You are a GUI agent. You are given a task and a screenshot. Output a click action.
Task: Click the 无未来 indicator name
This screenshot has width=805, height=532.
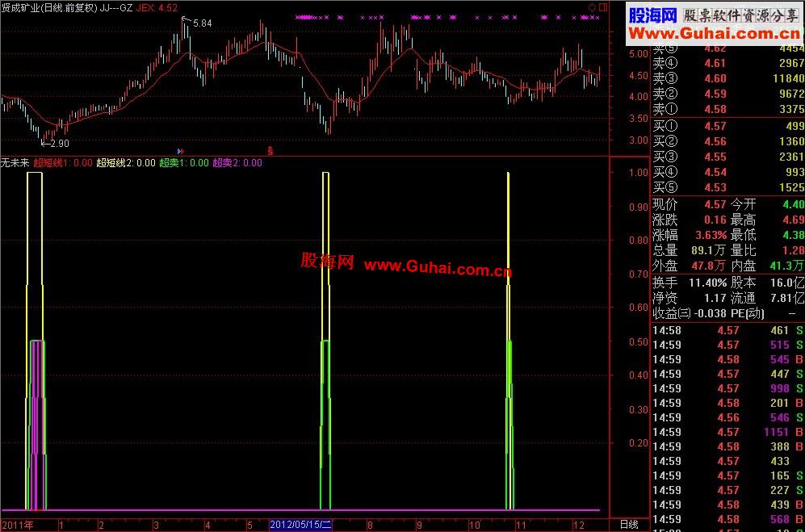[15, 163]
